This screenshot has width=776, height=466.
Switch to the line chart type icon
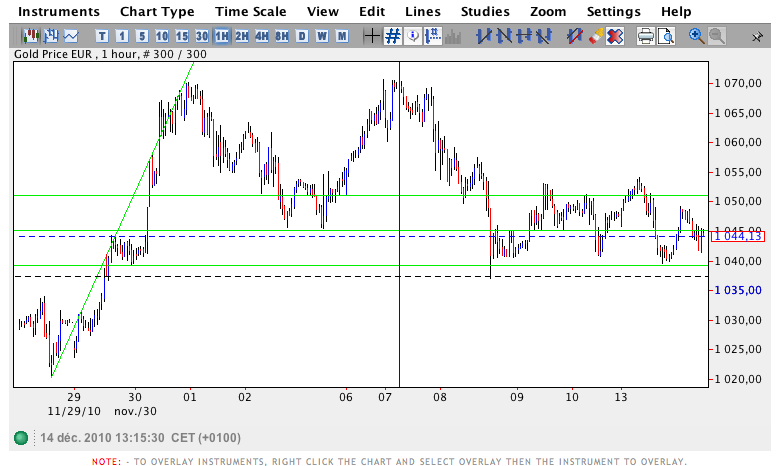point(70,36)
